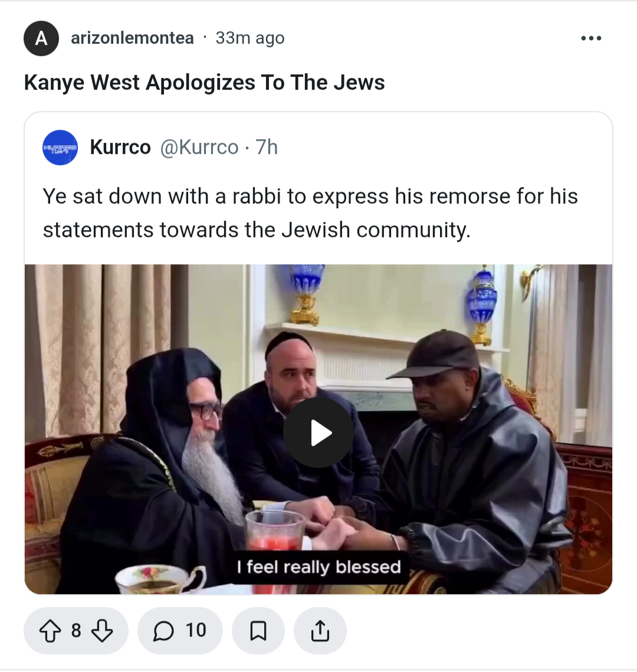Click the vote score '8'
The height and width of the screenshot is (672, 637).
click(76, 631)
